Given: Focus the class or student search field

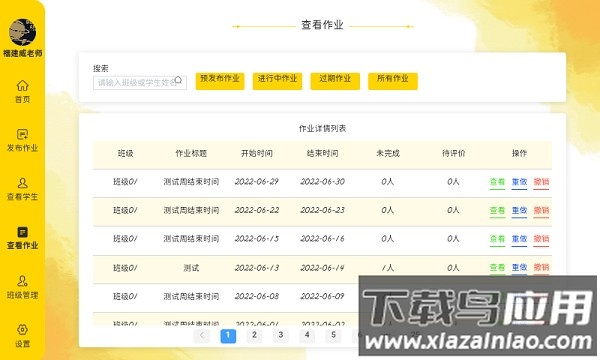Looking at the screenshot, I should coord(140,83).
